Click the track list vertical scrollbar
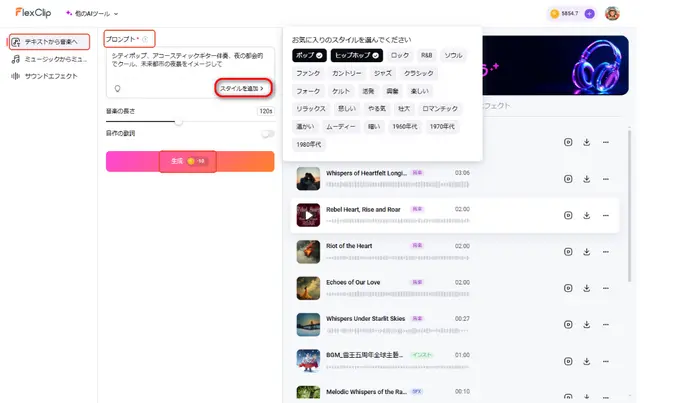This screenshot has width=700, height=403. tap(629, 205)
